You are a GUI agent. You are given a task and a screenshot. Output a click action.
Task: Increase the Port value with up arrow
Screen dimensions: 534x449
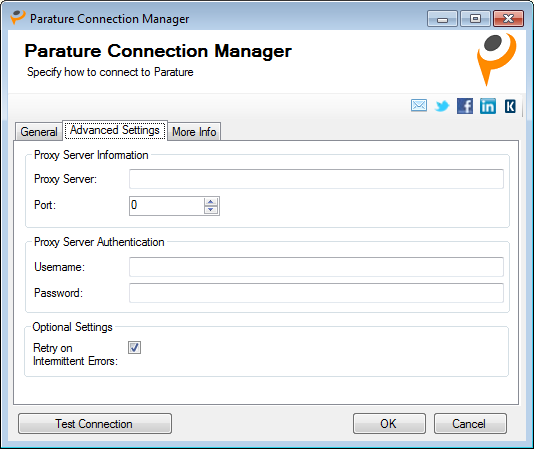click(211, 201)
